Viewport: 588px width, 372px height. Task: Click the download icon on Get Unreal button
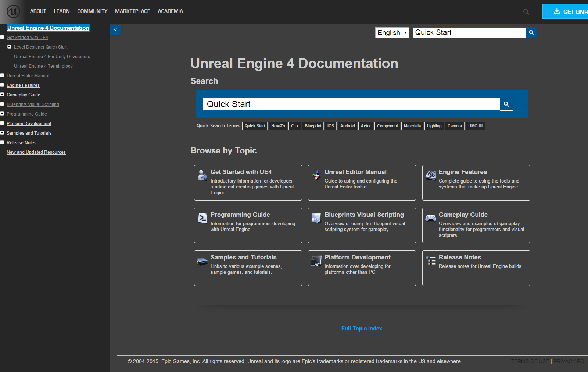click(x=557, y=11)
